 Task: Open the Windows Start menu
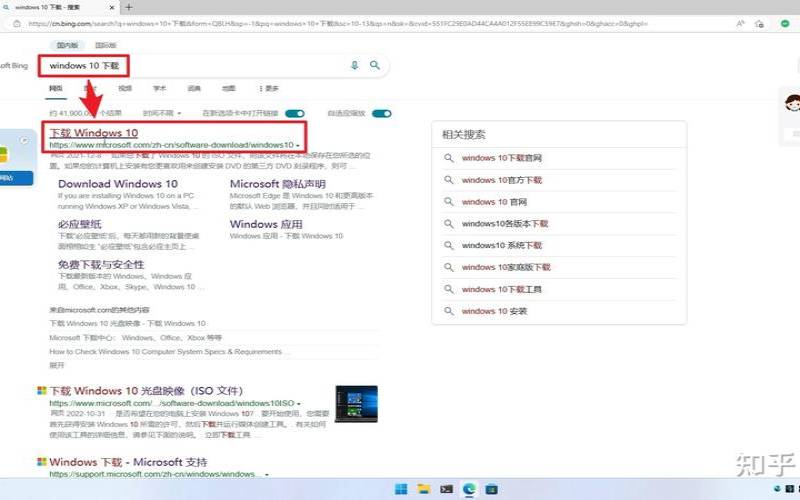coord(402,489)
